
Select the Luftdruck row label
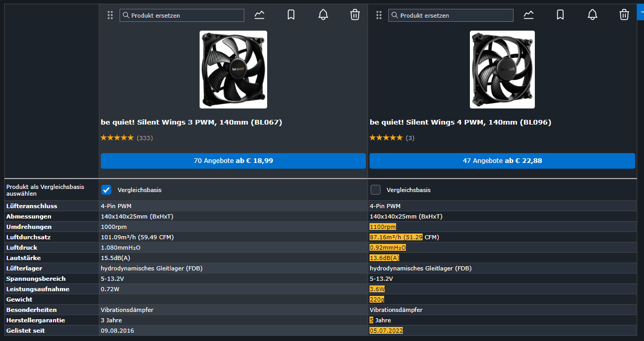coord(22,248)
